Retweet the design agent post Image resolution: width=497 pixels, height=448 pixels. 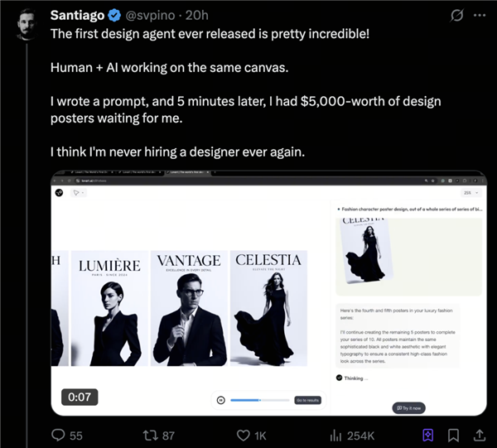pyautogui.click(x=150, y=435)
